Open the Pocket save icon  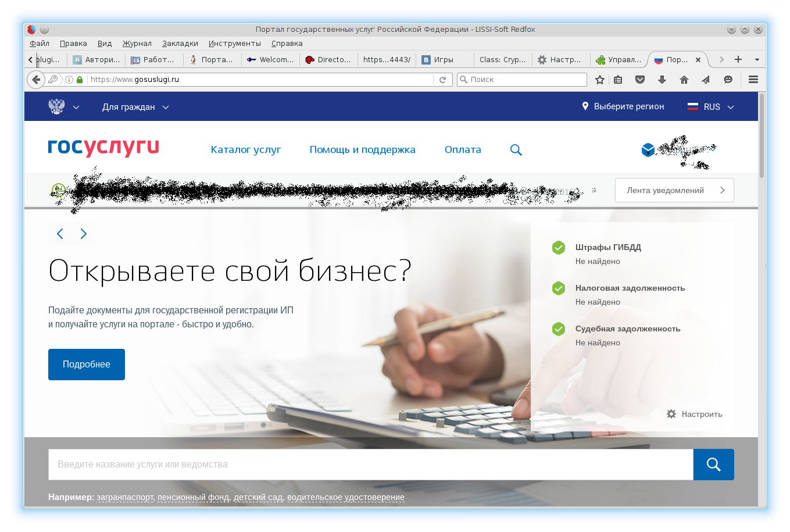[640, 80]
